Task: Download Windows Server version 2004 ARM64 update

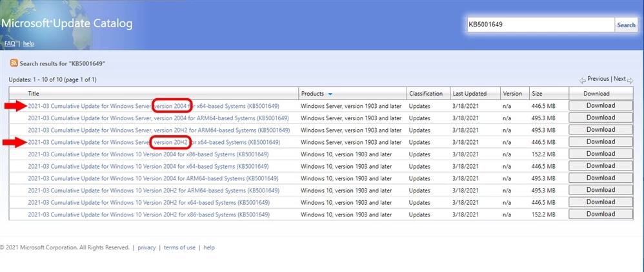Action: point(601,118)
